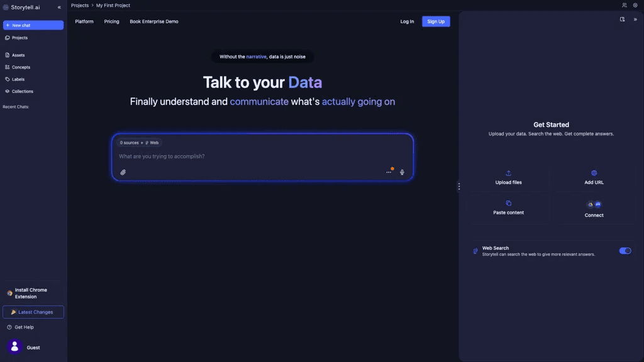
Task: Open Book Enterprise Demo link
Action: point(154,21)
